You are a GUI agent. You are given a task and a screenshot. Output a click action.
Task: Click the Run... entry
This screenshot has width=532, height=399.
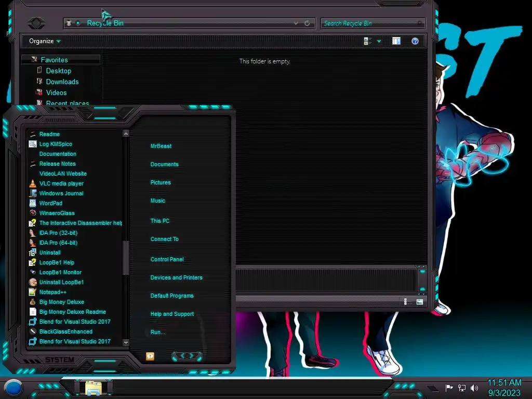click(x=157, y=332)
